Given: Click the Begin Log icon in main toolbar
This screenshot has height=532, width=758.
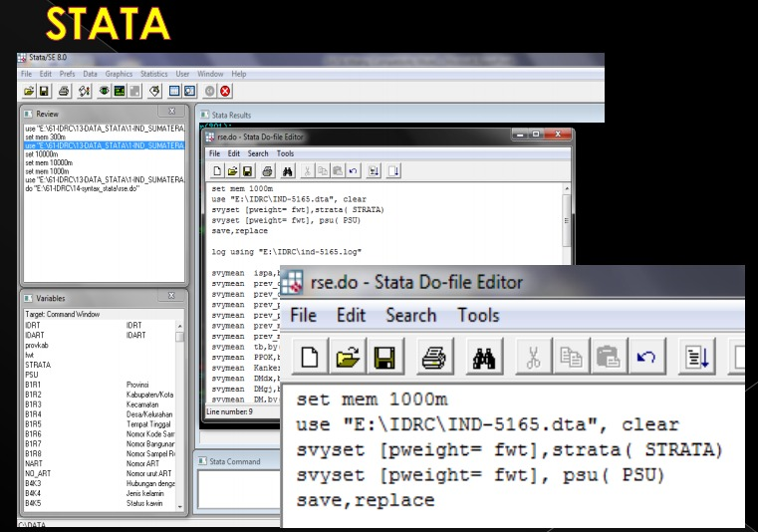Looking at the screenshot, I should pos(84,91).
